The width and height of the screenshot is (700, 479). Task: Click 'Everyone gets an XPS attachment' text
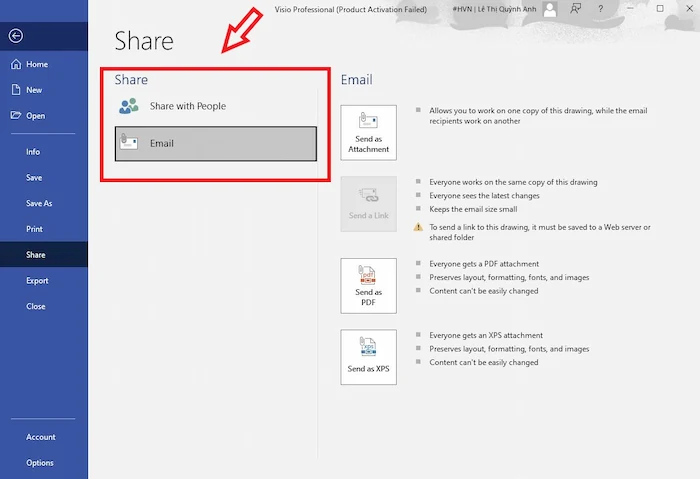point(486,335)
